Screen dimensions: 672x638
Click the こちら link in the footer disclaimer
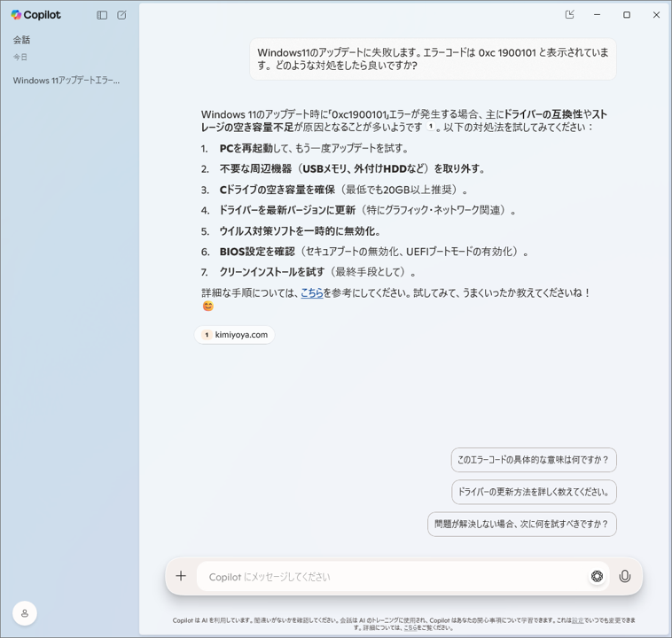pyautogui.click(x=410, y=627)
